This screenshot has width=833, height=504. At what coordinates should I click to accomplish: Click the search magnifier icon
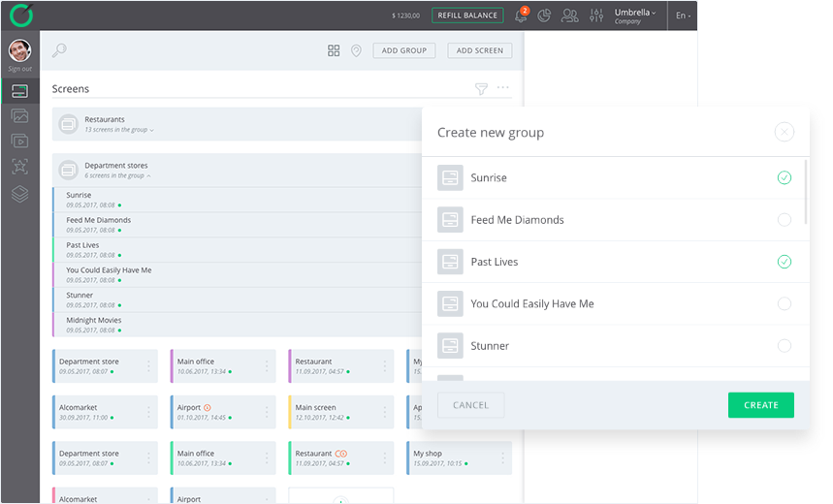[59, 50]
